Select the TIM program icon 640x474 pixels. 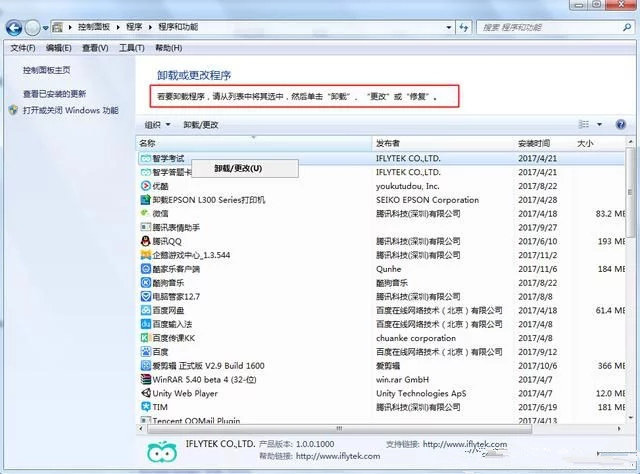[146, 407]
